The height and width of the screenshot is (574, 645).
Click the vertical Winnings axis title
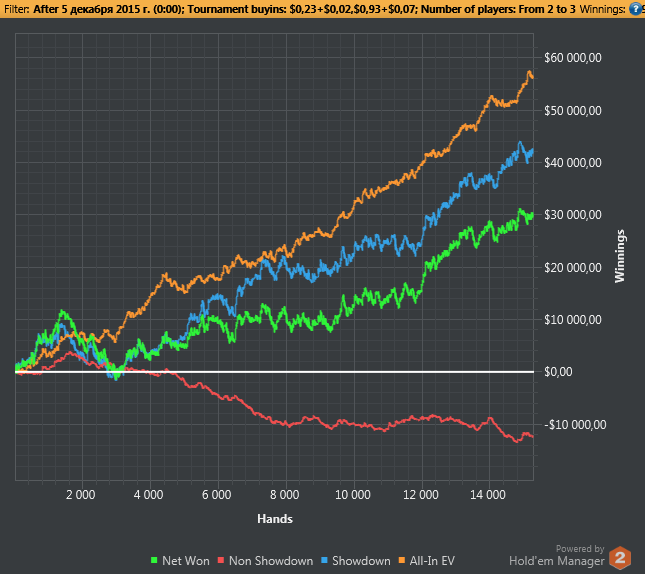(619, 256)
